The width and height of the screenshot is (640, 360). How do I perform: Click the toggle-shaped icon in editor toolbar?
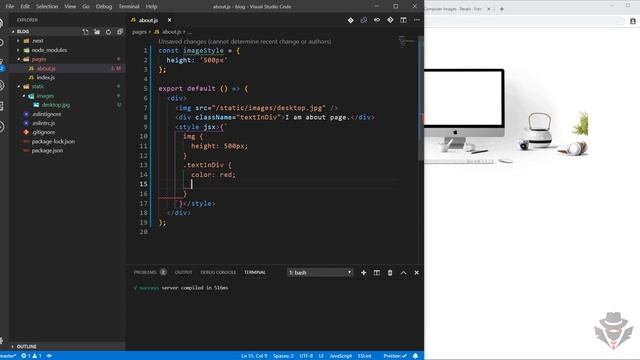click(377, 20)
